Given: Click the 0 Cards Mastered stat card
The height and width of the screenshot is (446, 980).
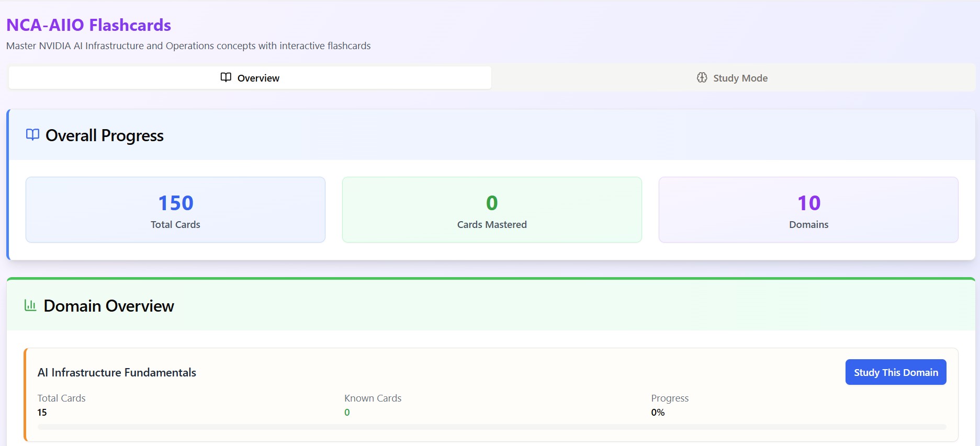Looking at the screenshot, I should 492,210.
